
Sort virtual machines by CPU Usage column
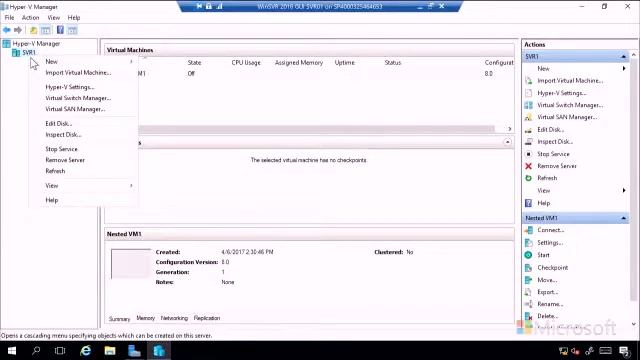point(246,63)
